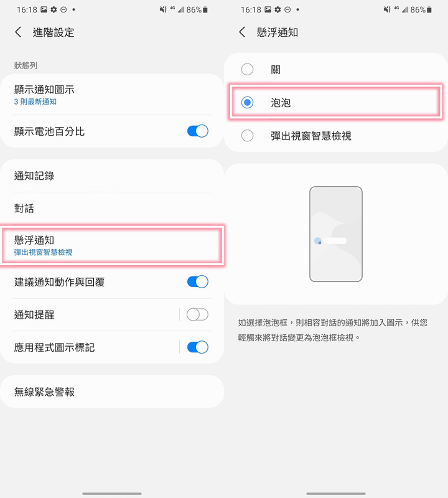448x498 pixels.
Task: Tap the battery icon showing 86%
Action: point(205,9)
